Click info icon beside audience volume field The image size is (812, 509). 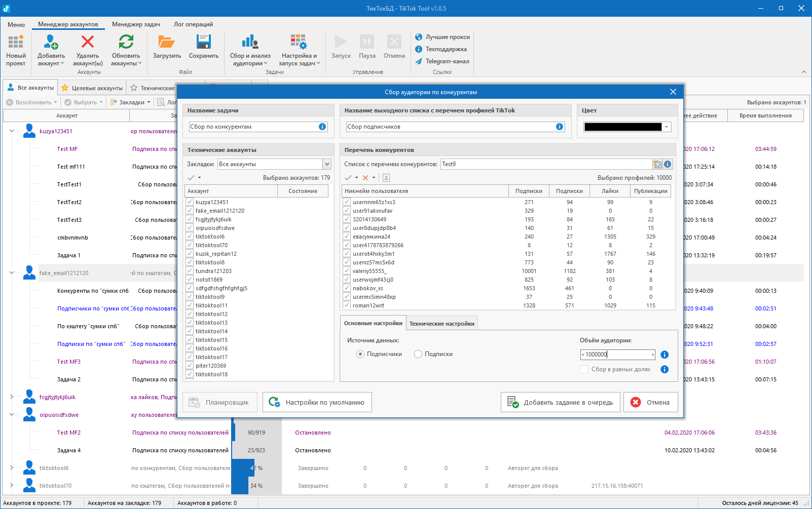pyautogui.click(x=665, y=355)
